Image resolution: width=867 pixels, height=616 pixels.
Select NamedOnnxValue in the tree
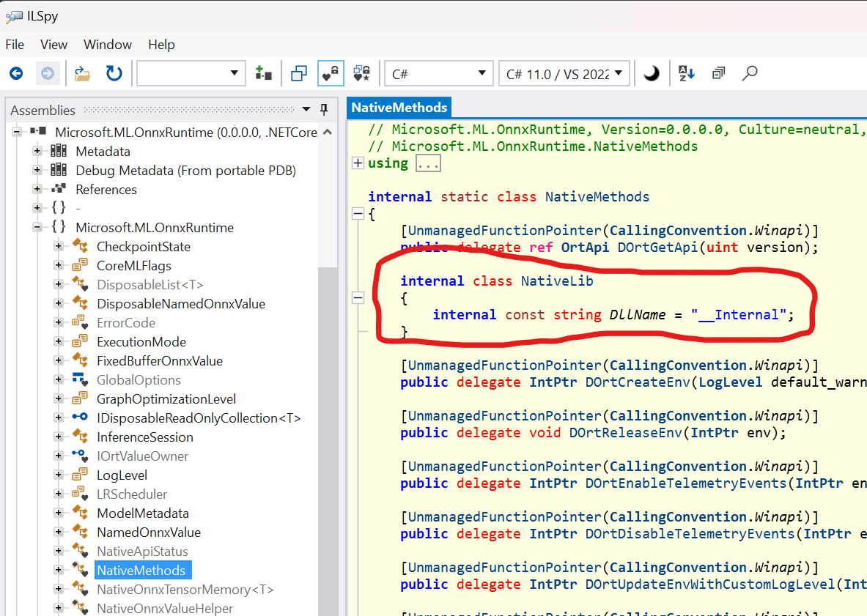click(x=149, y=532)
